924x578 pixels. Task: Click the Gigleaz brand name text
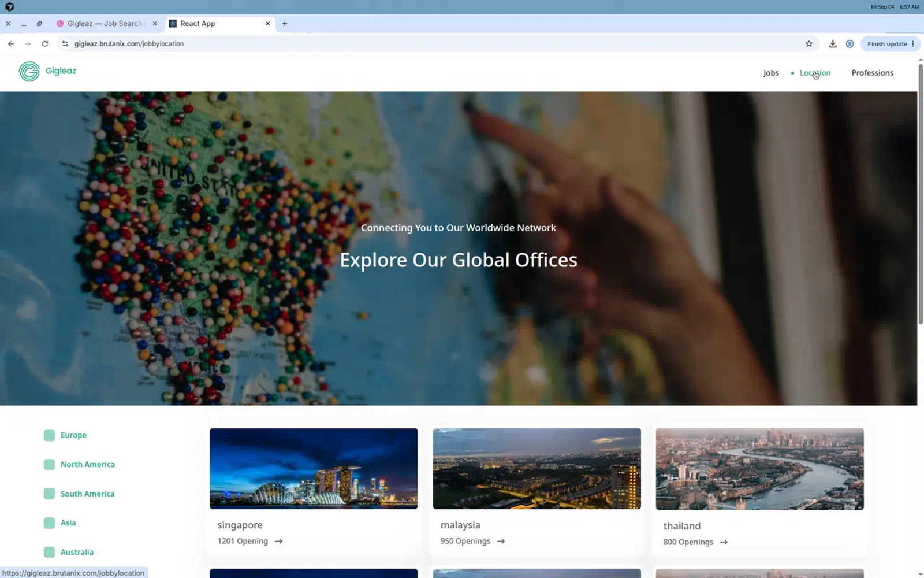(61, 71)
